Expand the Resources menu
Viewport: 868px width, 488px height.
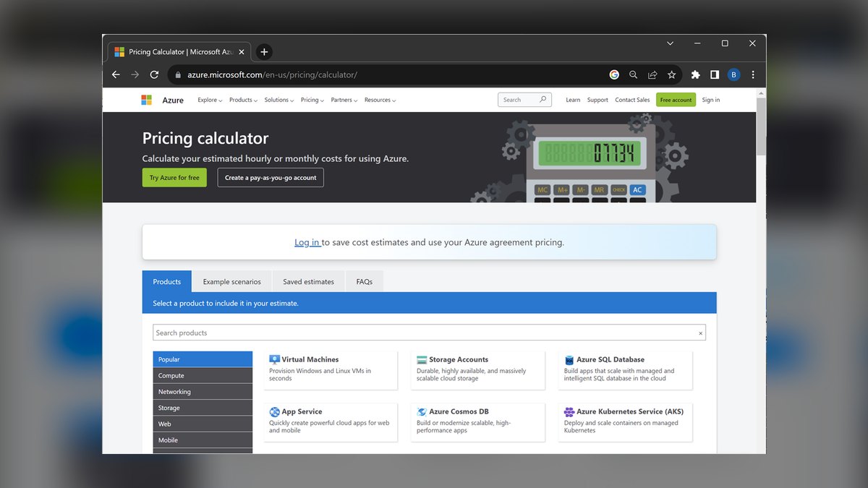point(380,100)
